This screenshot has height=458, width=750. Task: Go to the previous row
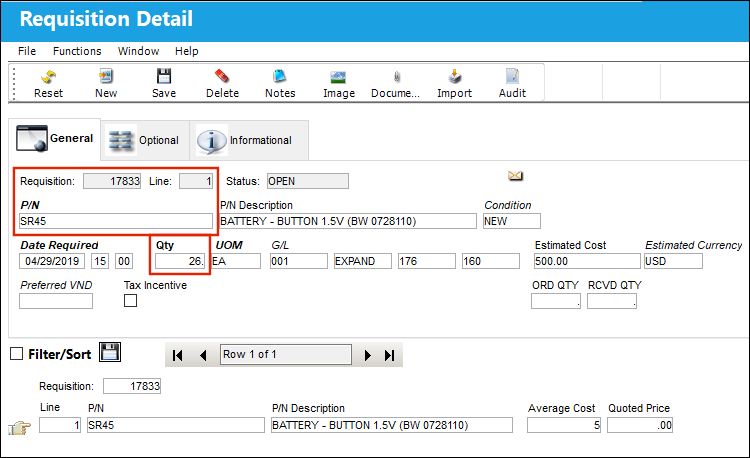203,355
